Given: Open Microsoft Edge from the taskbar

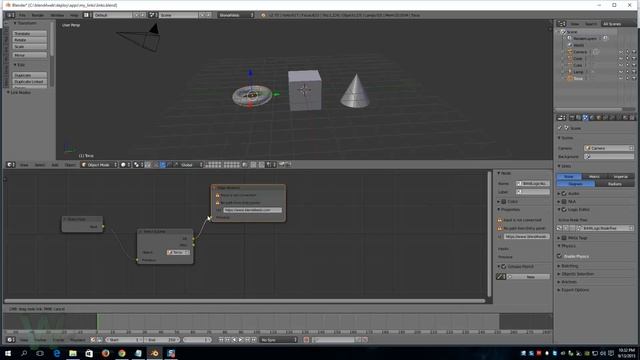Looking at the screenshot, I should pos(57,353).
